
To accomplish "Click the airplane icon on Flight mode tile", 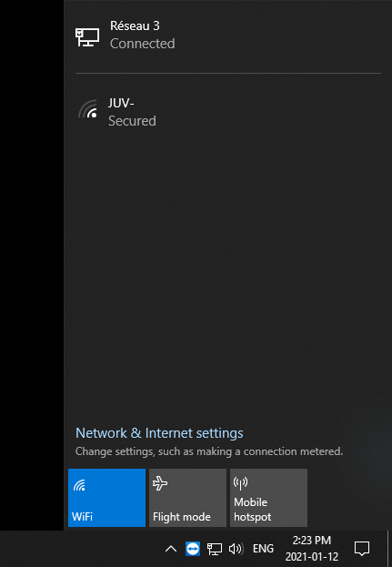I will point(160,483).
